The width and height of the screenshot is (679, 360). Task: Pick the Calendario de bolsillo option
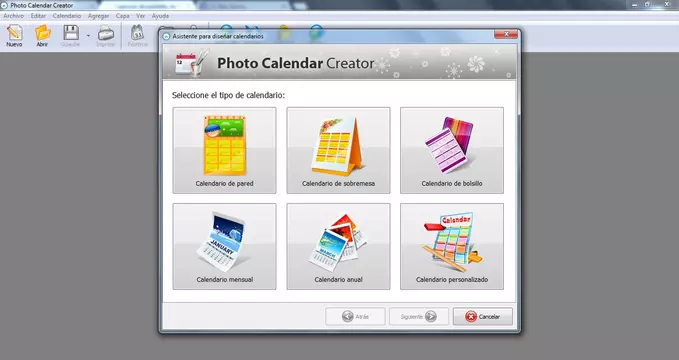[452, 150]
